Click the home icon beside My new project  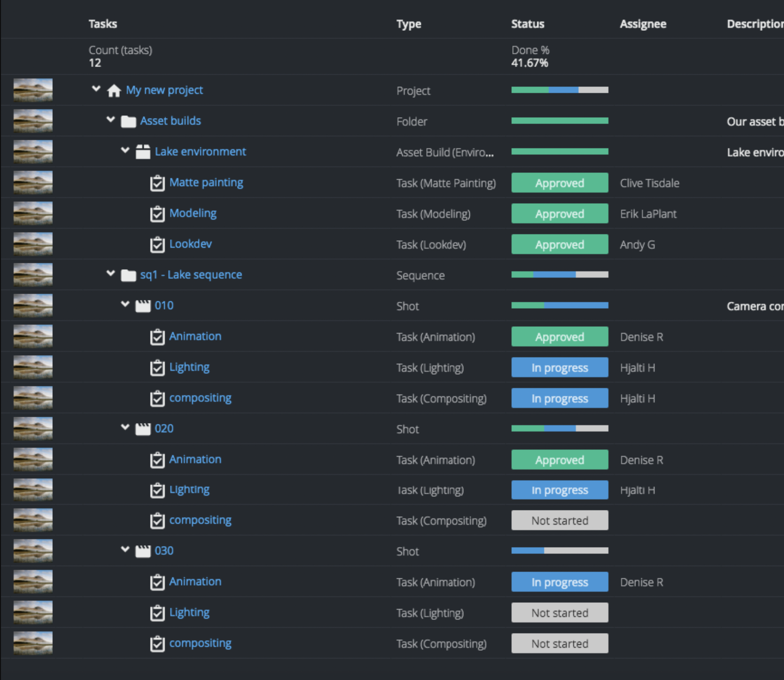pyautogui.click(x=114, y=91)
